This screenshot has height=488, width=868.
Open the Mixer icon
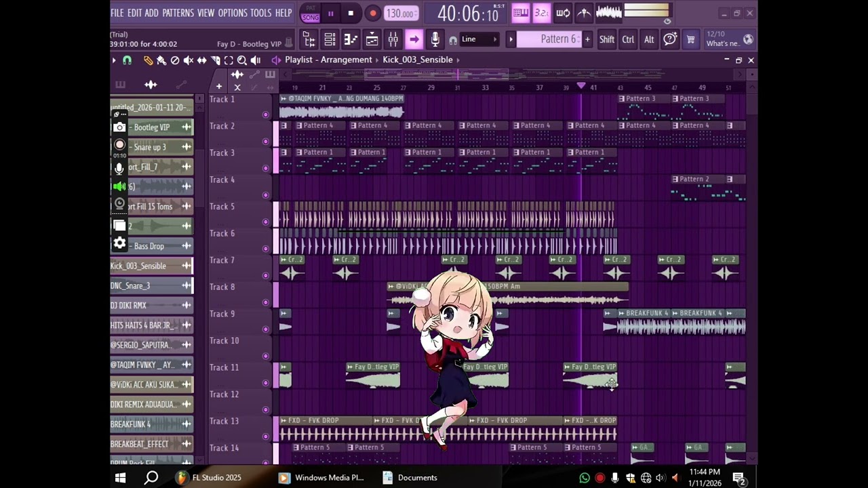[393, 40]
